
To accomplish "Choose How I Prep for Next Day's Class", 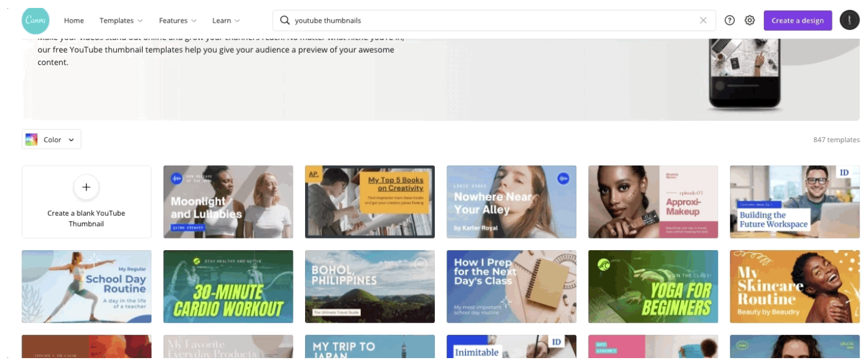I will [511, 286].
